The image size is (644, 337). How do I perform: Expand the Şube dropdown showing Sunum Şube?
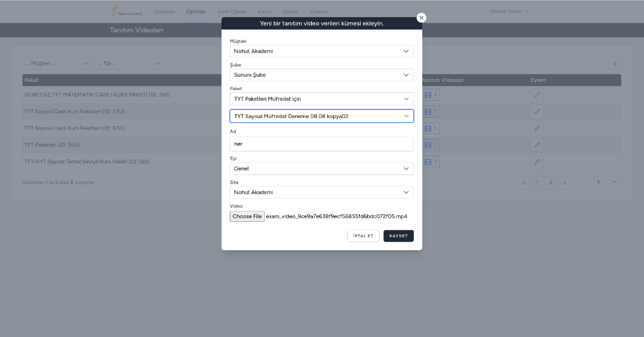[321, 75]
